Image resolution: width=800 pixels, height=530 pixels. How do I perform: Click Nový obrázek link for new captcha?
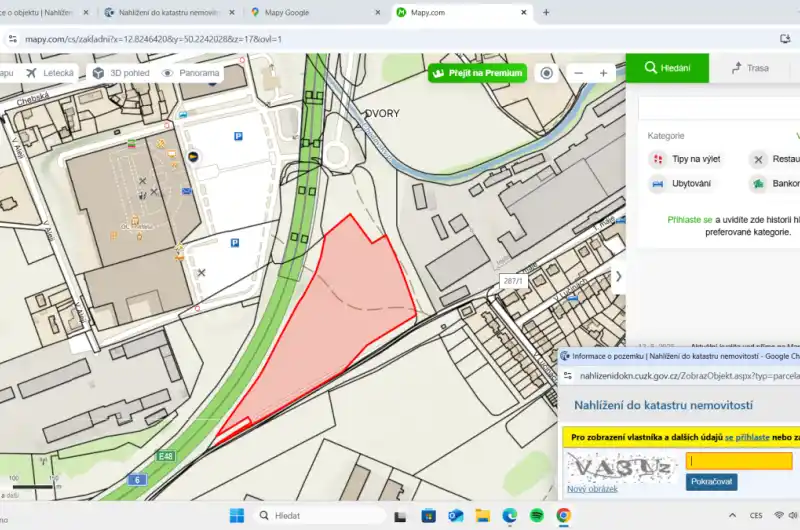[592, 489]
